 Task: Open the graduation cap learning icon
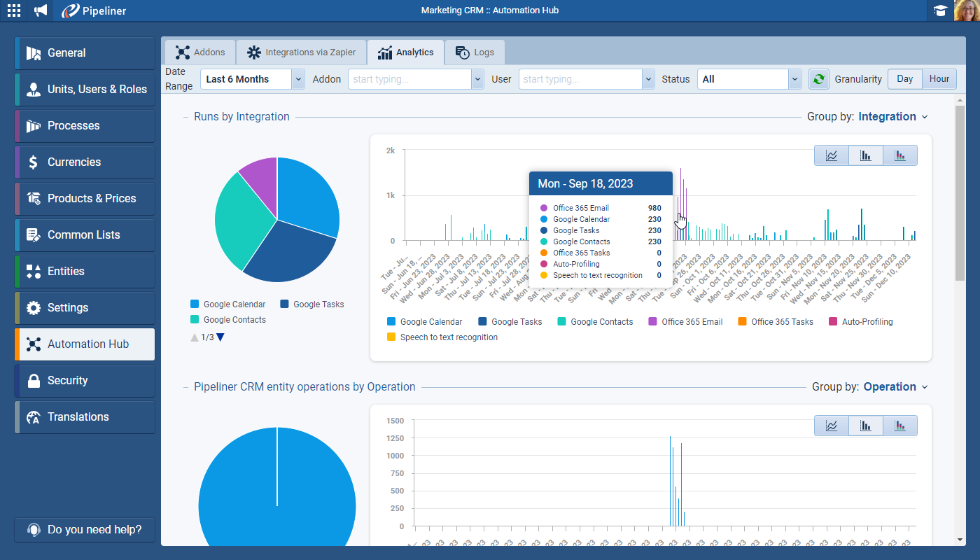939,10
